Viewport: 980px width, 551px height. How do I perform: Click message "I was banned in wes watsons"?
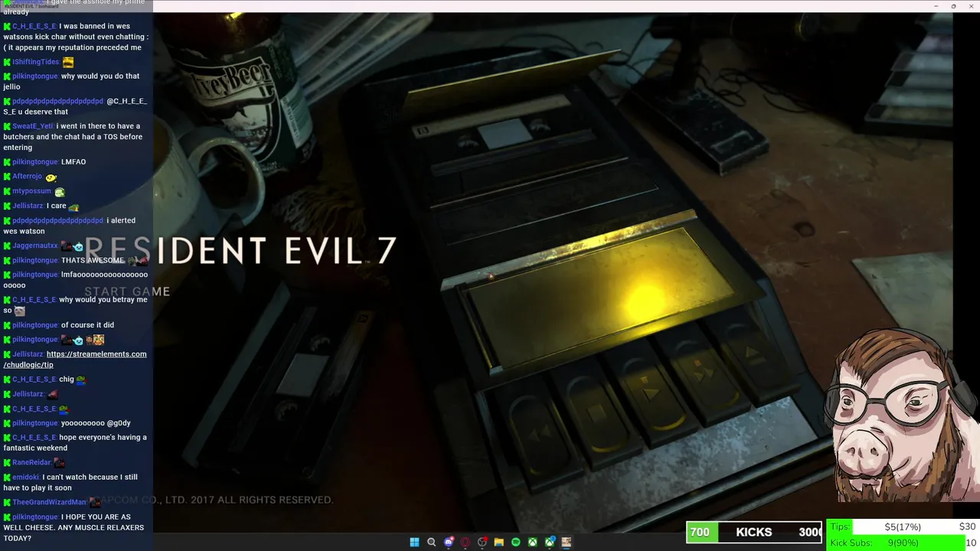tap(76, 37)
